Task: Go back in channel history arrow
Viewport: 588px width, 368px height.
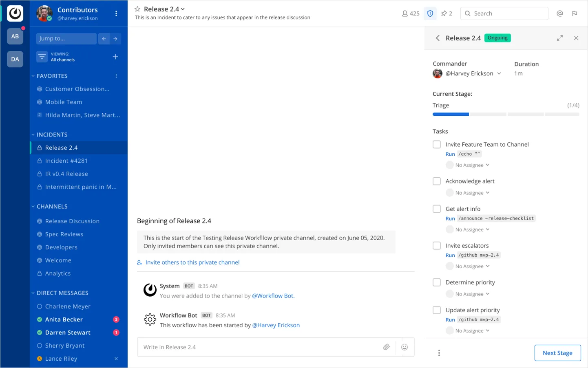Action: tap(104, 39)
